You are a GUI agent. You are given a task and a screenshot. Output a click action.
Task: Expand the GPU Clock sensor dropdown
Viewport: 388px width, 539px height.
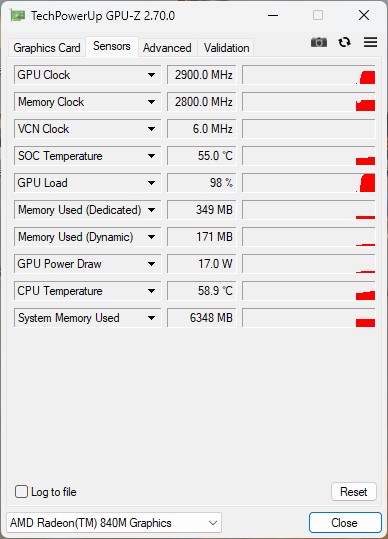click(151, 75)
